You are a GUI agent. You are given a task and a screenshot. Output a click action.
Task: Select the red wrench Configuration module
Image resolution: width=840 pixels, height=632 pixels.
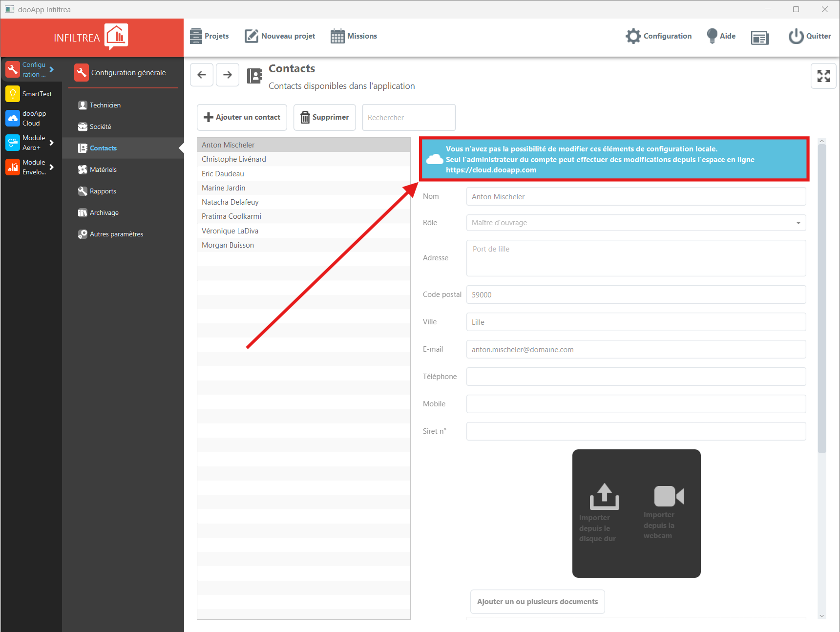pos(13,69)
